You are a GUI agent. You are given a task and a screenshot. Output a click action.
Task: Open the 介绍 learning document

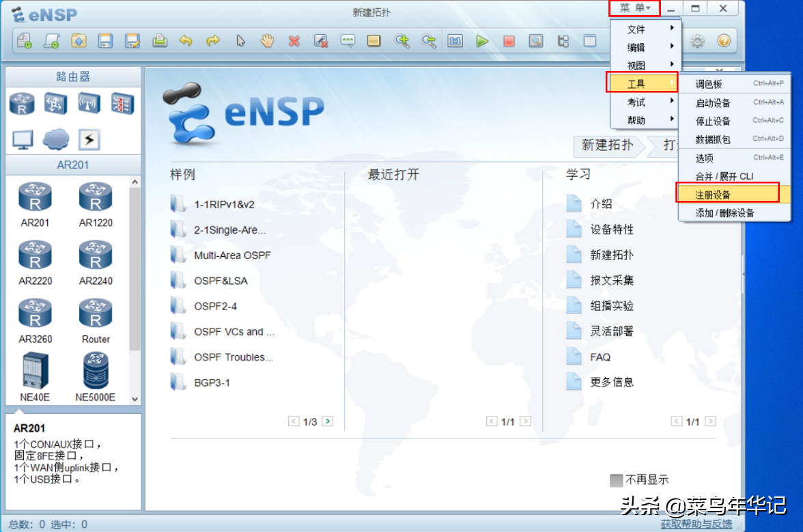tap(589, 204)
